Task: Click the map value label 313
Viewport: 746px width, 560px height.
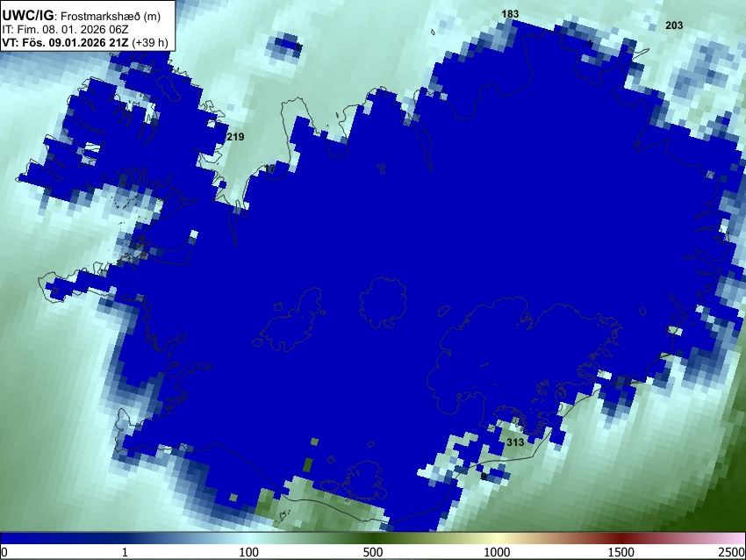Action: pos(515,442)
